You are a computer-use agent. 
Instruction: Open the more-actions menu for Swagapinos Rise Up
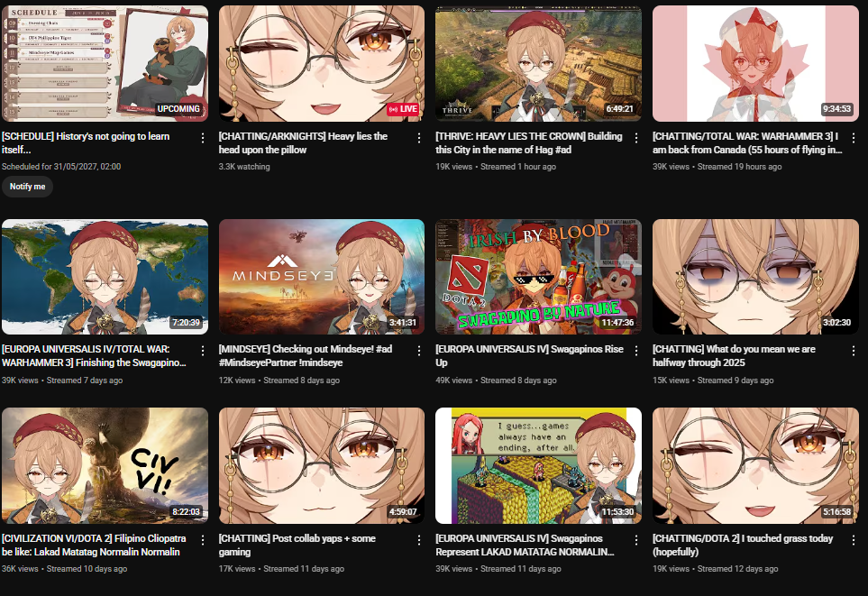(636, 351)
